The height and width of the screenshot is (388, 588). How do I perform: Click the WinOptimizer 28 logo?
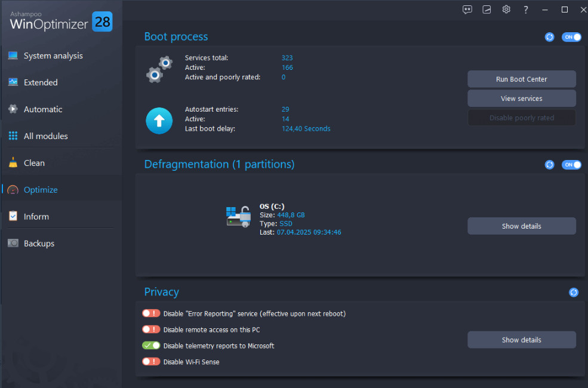[61, 21]
